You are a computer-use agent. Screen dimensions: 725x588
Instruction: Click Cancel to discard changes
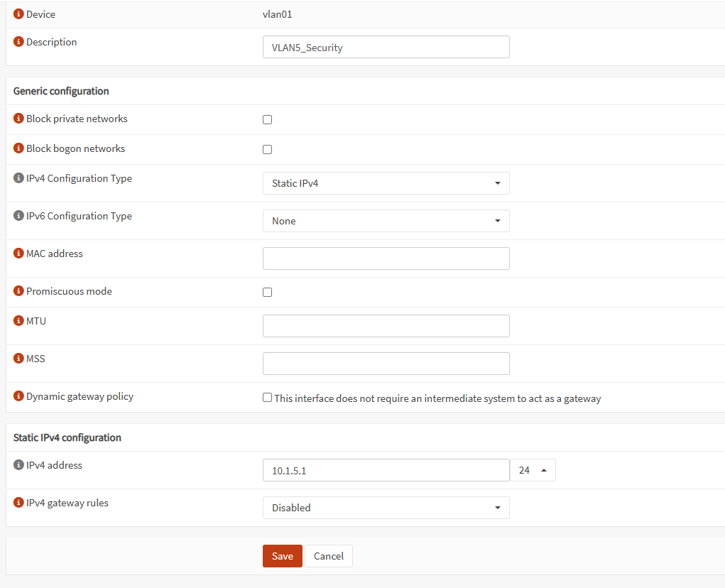(x=328, y=556)
